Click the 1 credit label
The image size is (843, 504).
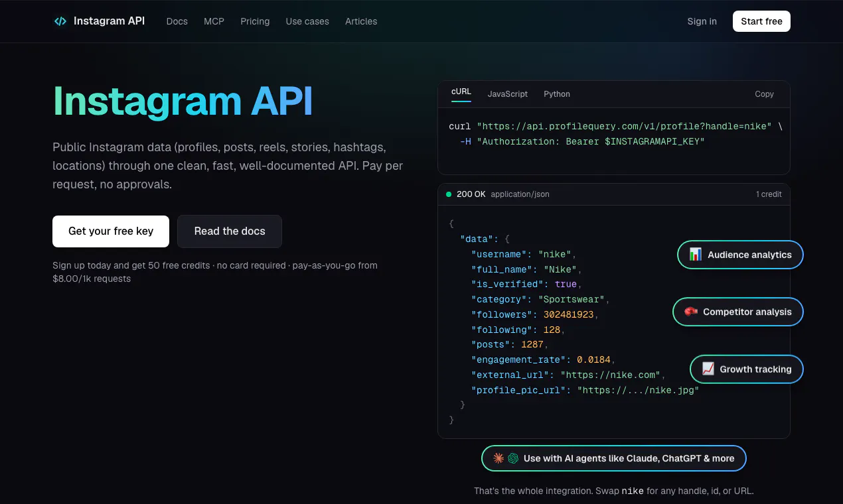tap(769, 194)
